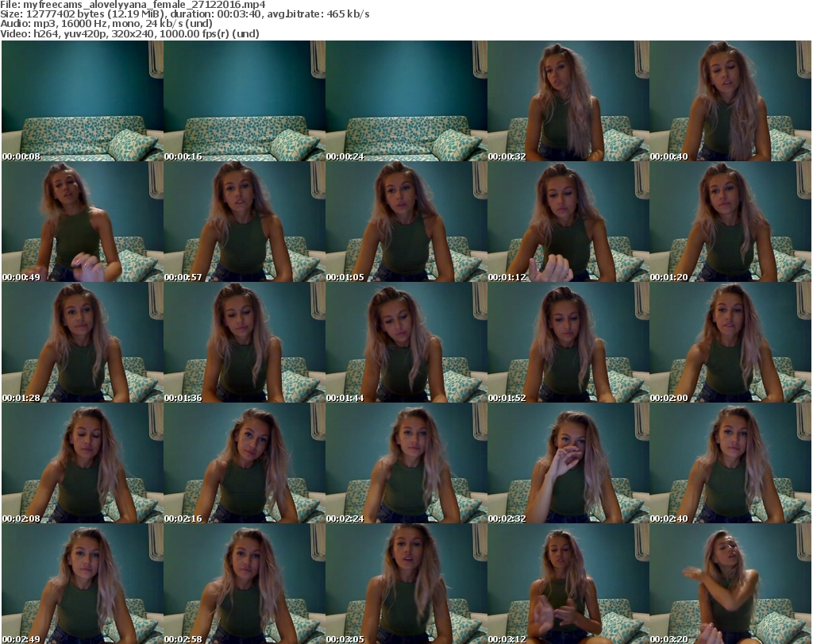The height and width of the screenshot is (644, 813).
Task: Open the frame stamped 00:00:57
Action: coord(245,222)
